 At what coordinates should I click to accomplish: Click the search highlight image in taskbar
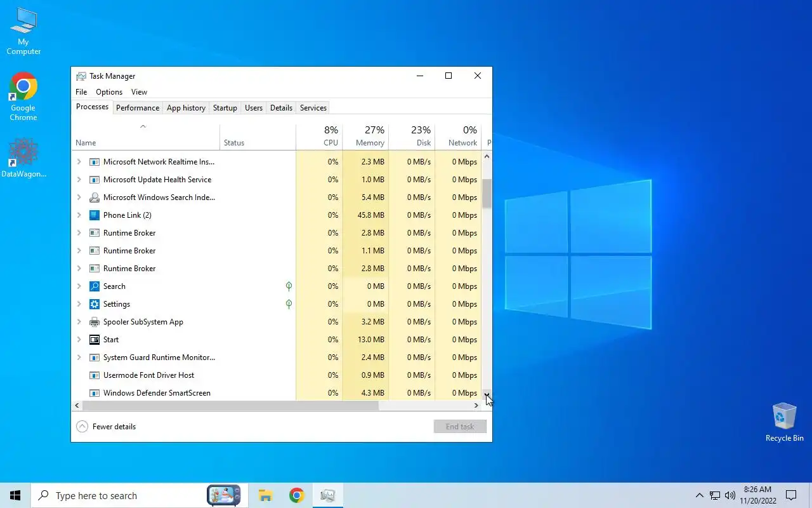click(x=224, y=495)
